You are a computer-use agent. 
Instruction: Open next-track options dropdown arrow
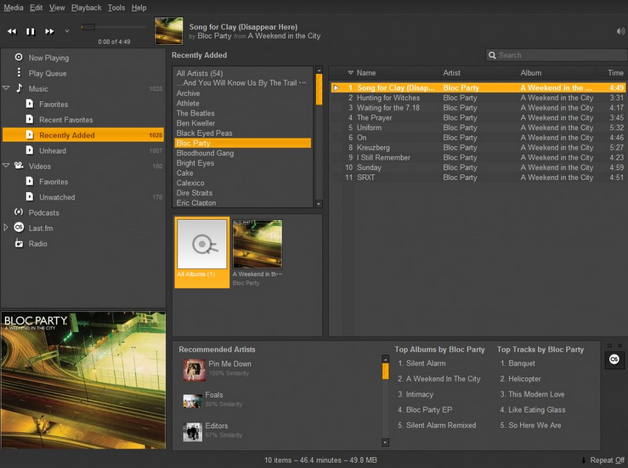point(67,31)
